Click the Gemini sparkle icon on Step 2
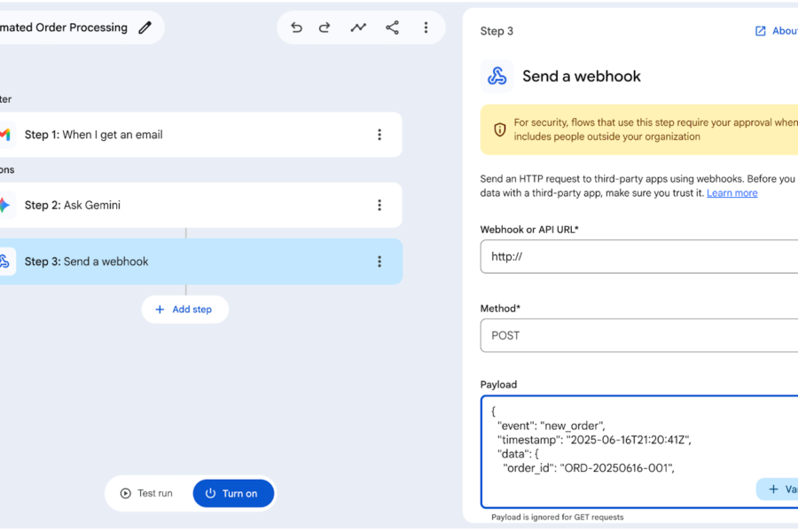The height and width of the screenshot is (532, 798). (4, 205)
